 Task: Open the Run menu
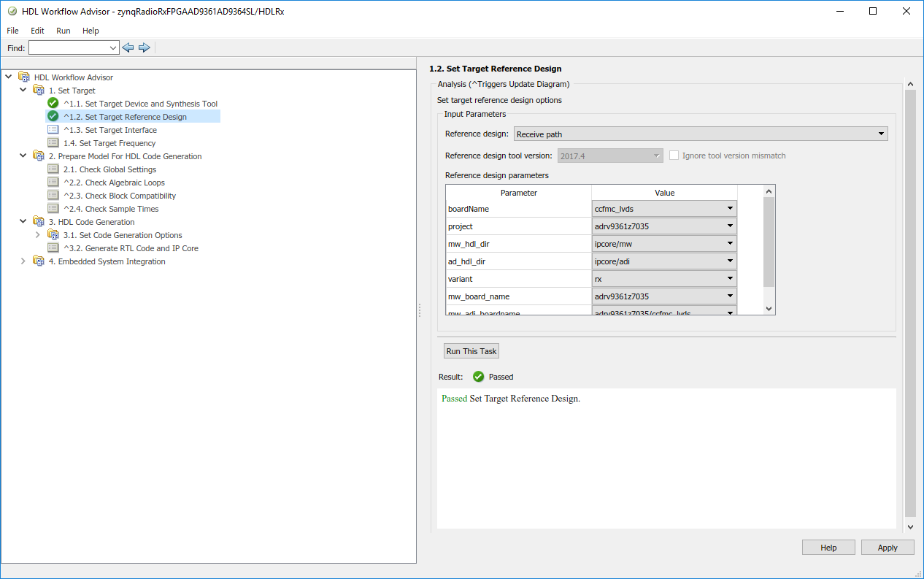tap(63, 31)
